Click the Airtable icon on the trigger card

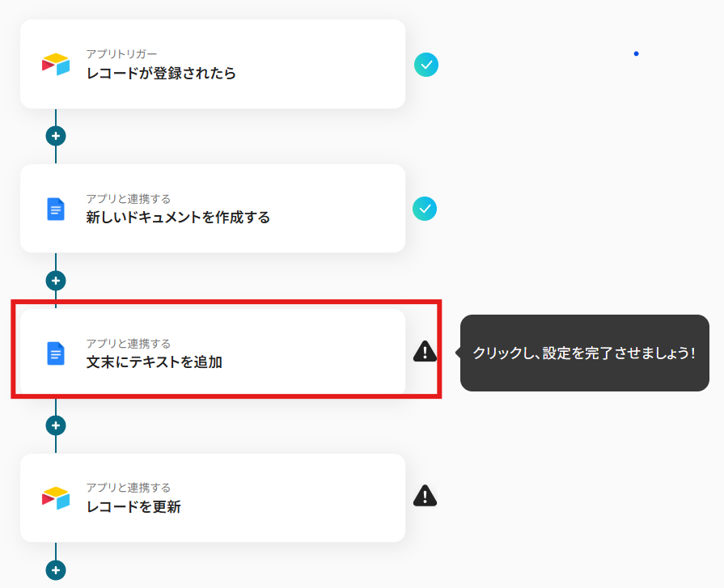point(56,65)
